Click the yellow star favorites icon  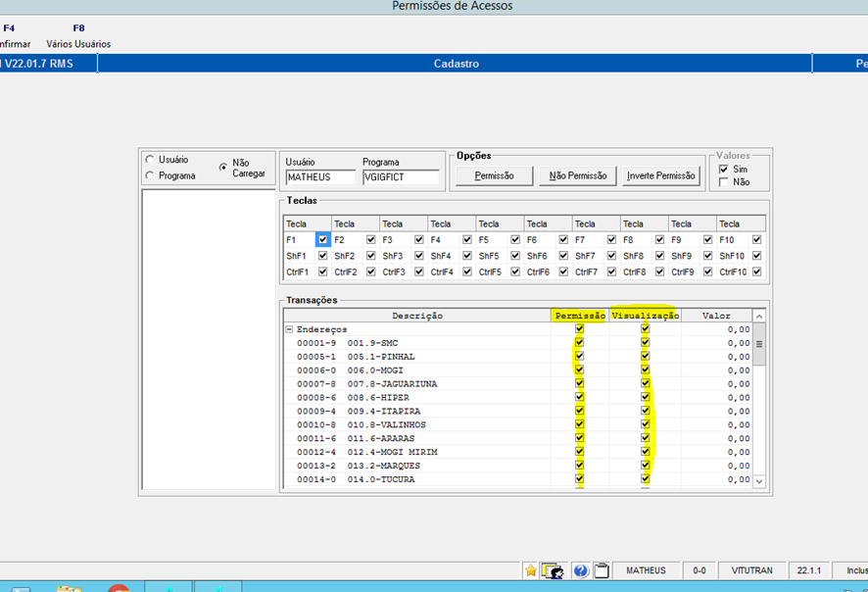531,570
